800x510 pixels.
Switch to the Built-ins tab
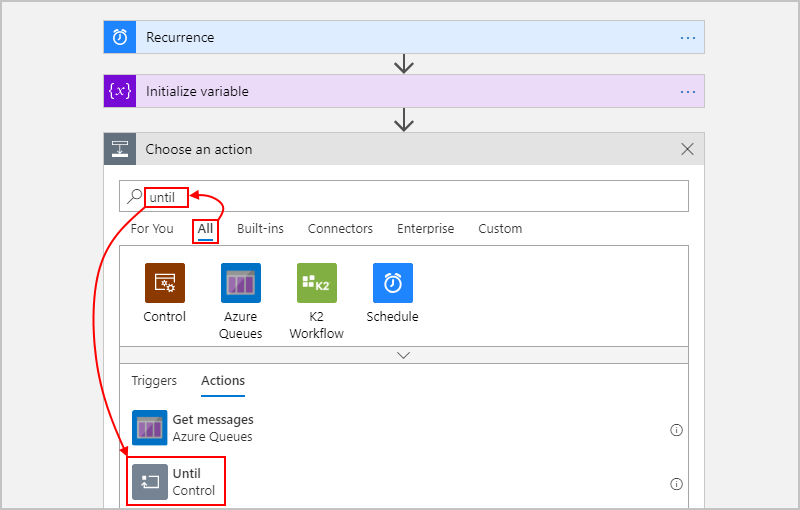[260, 229]
